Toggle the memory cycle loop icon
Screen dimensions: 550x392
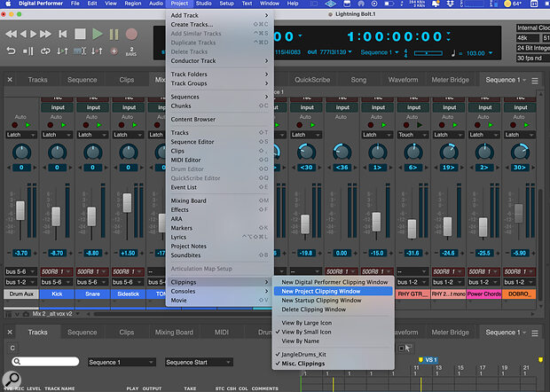pos(45,51)
